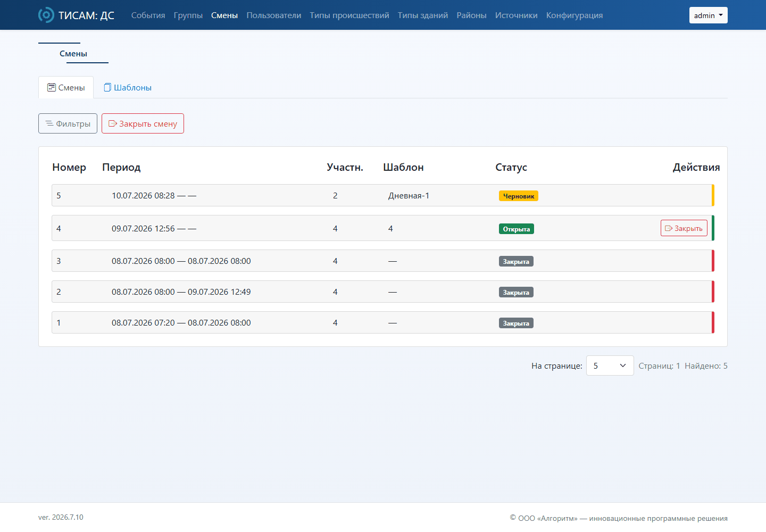Click the exit icon in row 4 Закрыть
The image size is (766, 532).
coord(669,228)
